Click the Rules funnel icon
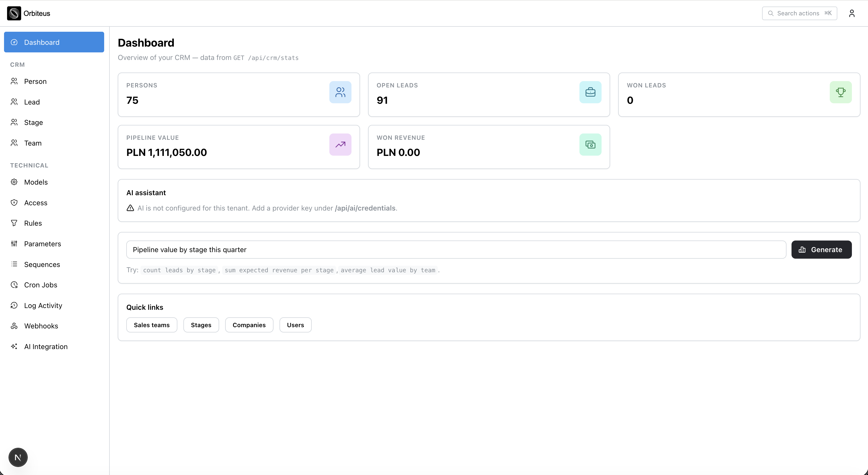The width and height of the screenshot is (868, 475). tap(14, 223)
